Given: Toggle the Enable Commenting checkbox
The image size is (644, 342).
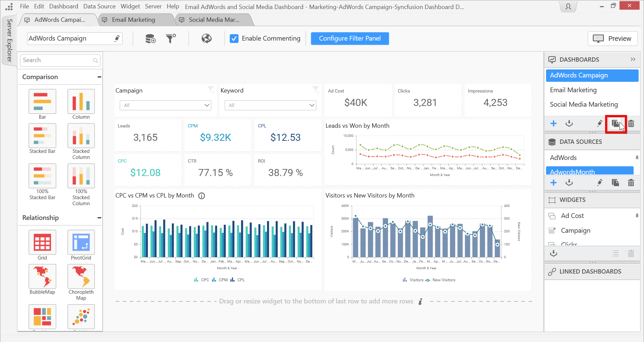Looking at the screenshot, I should pos(234,39).
